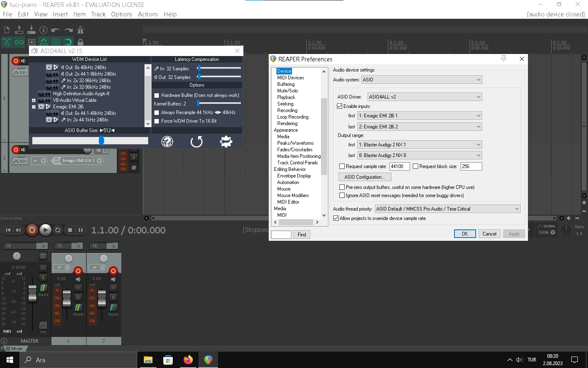Toggle Enable inputs checkbox

(340, 106)
